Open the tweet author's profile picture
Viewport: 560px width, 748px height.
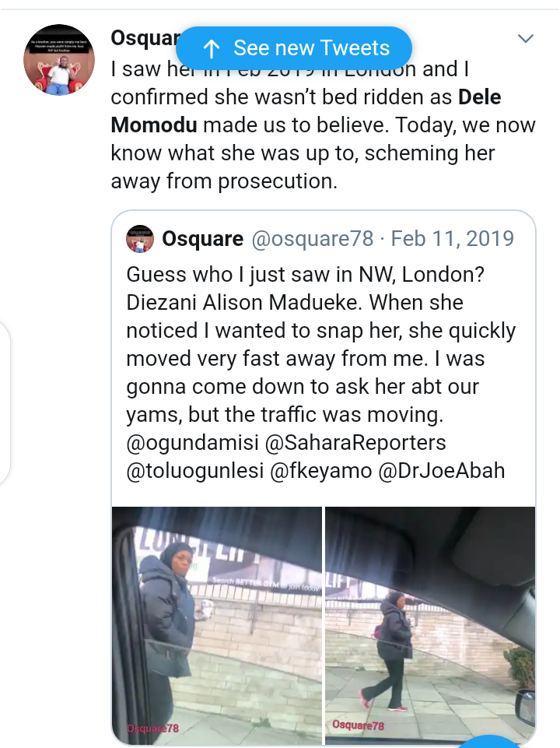click(x=59, y=60)
